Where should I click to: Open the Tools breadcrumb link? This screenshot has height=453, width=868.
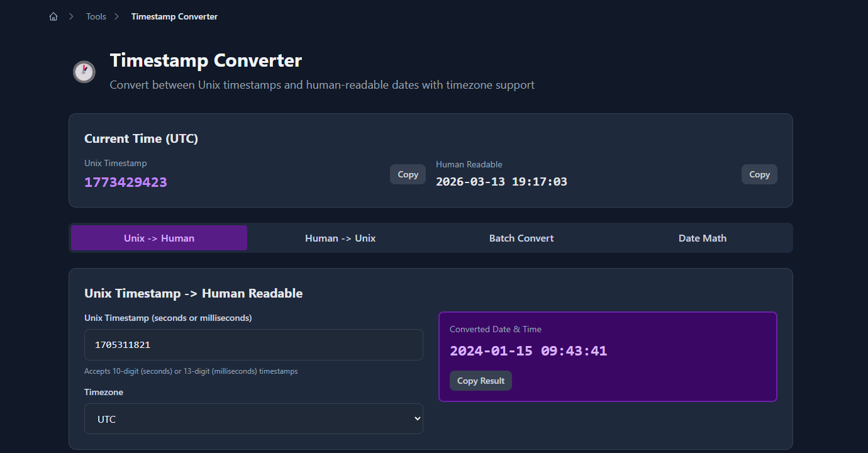(96, 17)
